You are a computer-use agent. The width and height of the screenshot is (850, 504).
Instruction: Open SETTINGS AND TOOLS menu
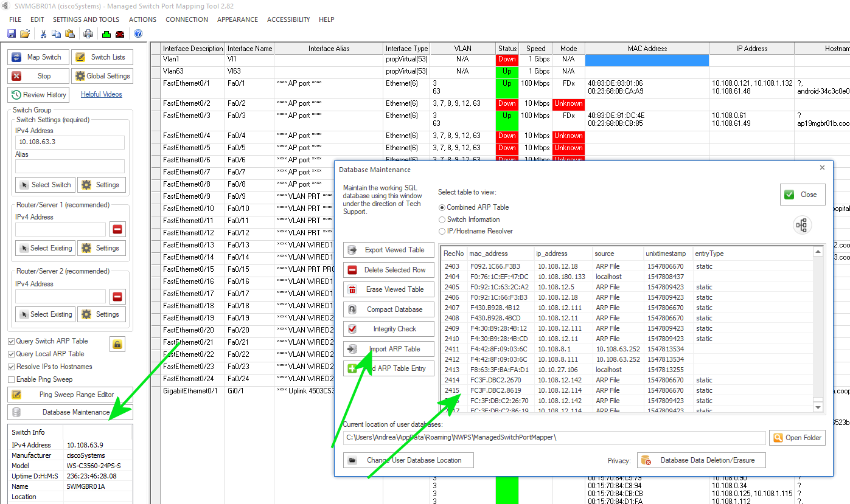[86, 19]
